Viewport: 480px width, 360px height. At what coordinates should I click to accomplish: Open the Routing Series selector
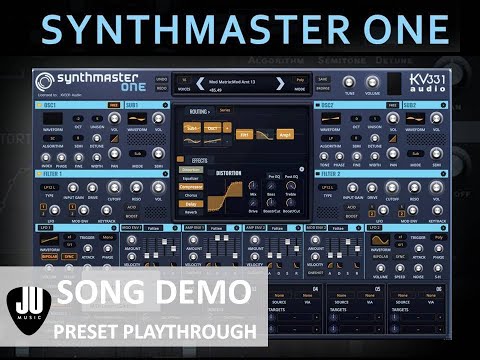pos(225,110)
